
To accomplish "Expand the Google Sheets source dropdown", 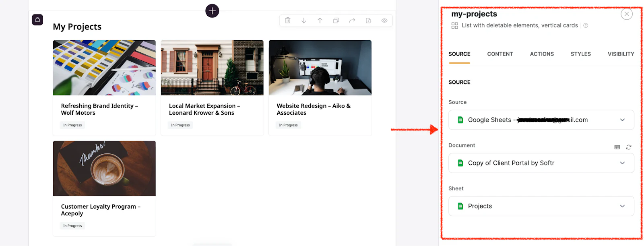I will click(x=541, y=120).
